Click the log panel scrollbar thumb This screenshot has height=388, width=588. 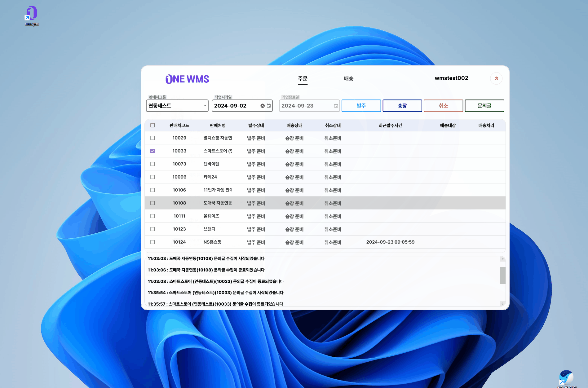503,275
